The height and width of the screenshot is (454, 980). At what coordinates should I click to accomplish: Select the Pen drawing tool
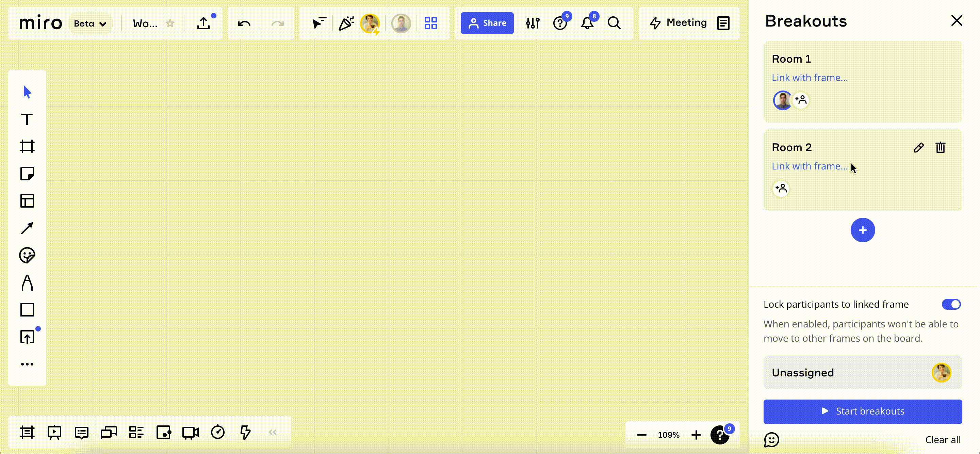pyautogui.click(x=27, y=283)
